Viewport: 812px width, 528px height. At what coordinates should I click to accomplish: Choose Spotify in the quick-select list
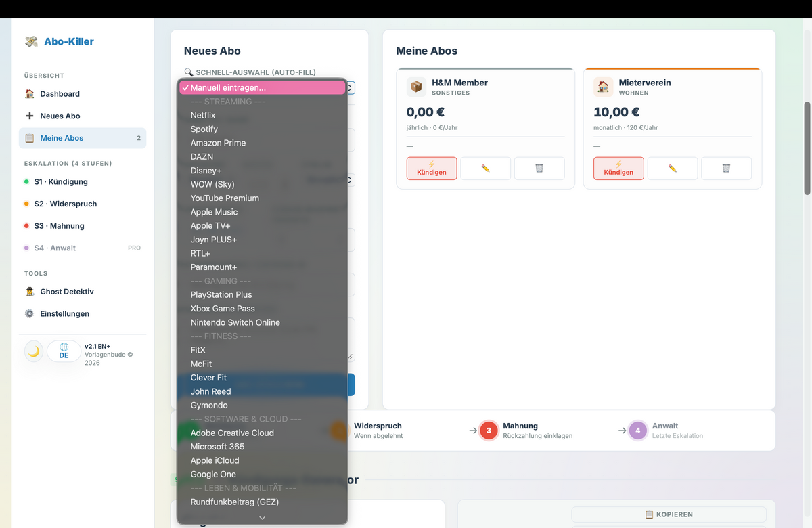[x=263, y=129]
